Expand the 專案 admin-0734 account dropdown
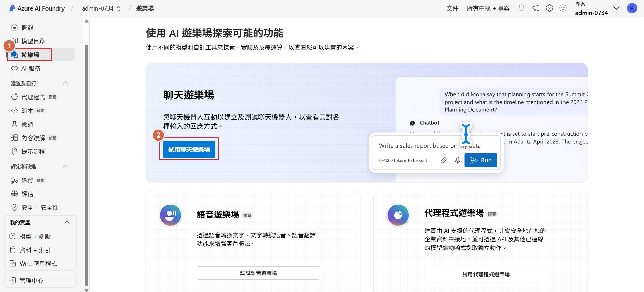644x292 pixels. pos(616,8)
